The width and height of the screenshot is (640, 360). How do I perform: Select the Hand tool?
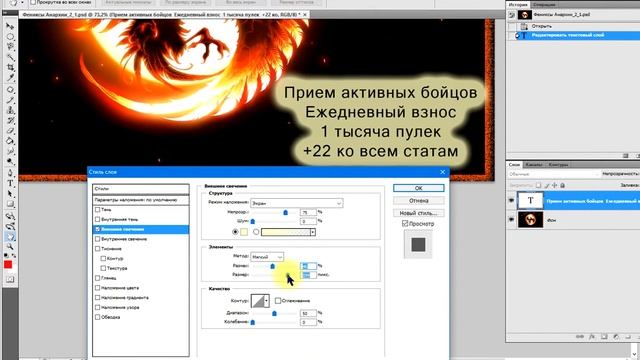(10, 237)
